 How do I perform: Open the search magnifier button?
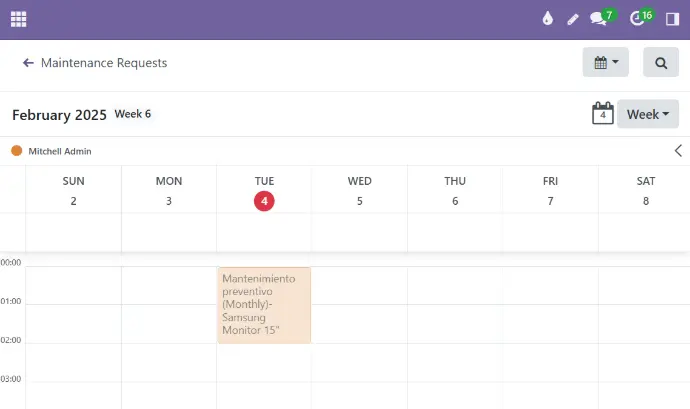660,63
